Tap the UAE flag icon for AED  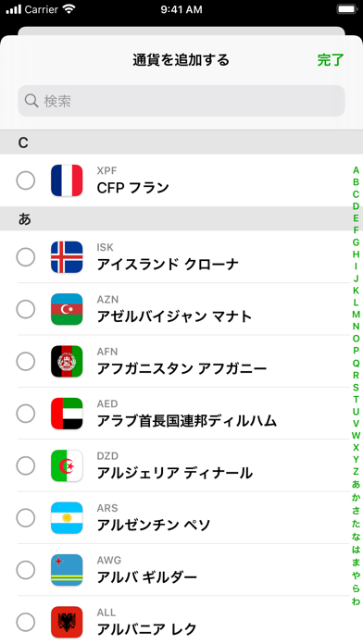coord(67,414)
